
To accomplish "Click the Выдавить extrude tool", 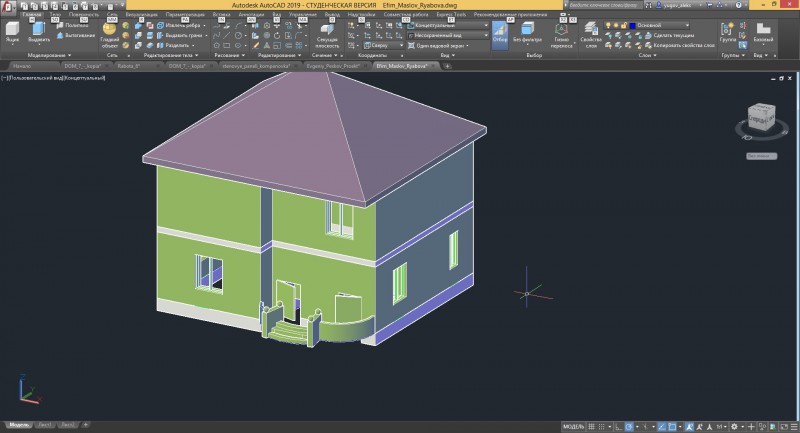I will tap(39, 33).
